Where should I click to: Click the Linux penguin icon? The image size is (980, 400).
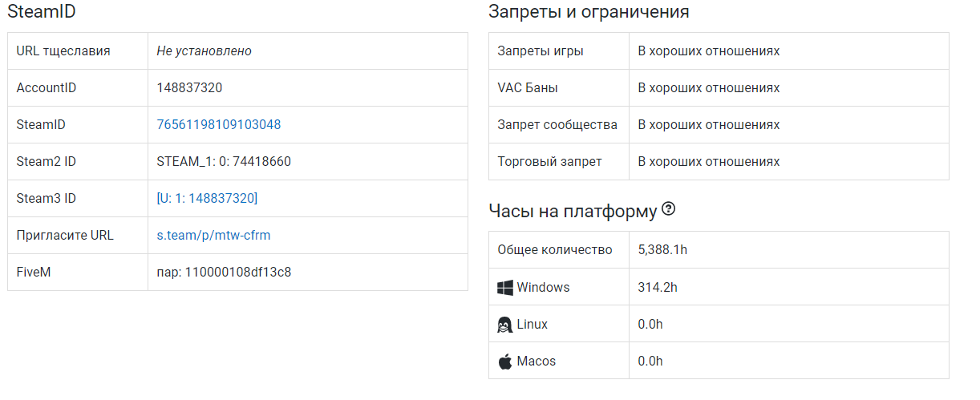click(x=505, y=324)
